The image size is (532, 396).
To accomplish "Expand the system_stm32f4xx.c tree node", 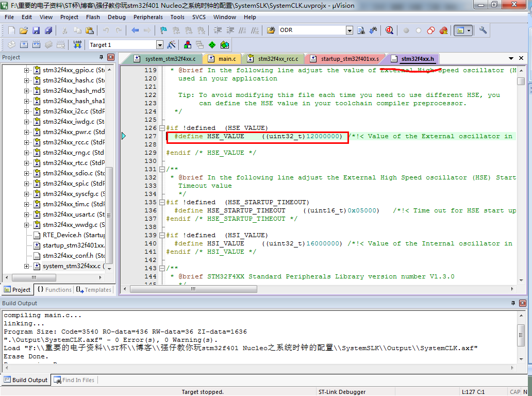I will point(26,267).
